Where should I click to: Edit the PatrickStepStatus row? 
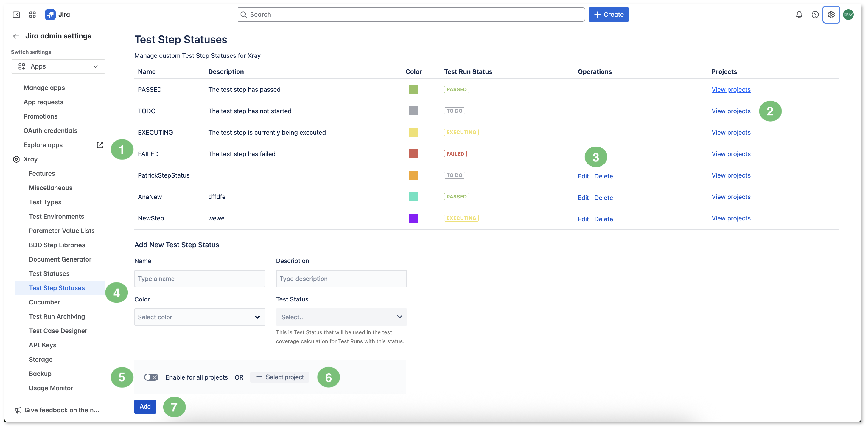coord(583,176)
